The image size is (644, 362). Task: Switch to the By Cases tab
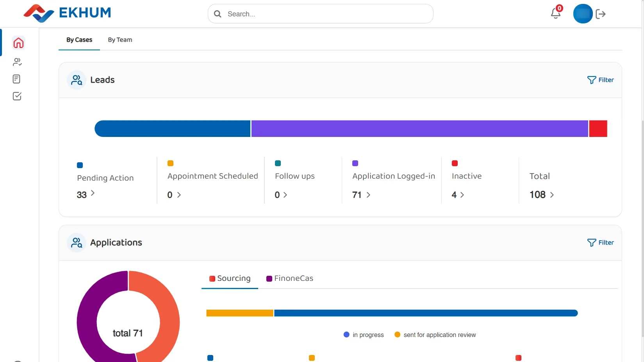click(79, 40)
